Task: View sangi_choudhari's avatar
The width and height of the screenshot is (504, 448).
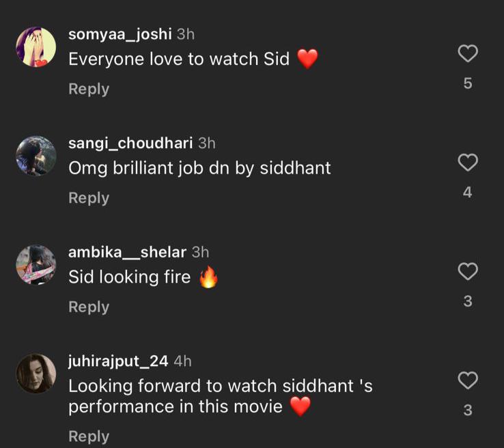Action: coord(36,156)
